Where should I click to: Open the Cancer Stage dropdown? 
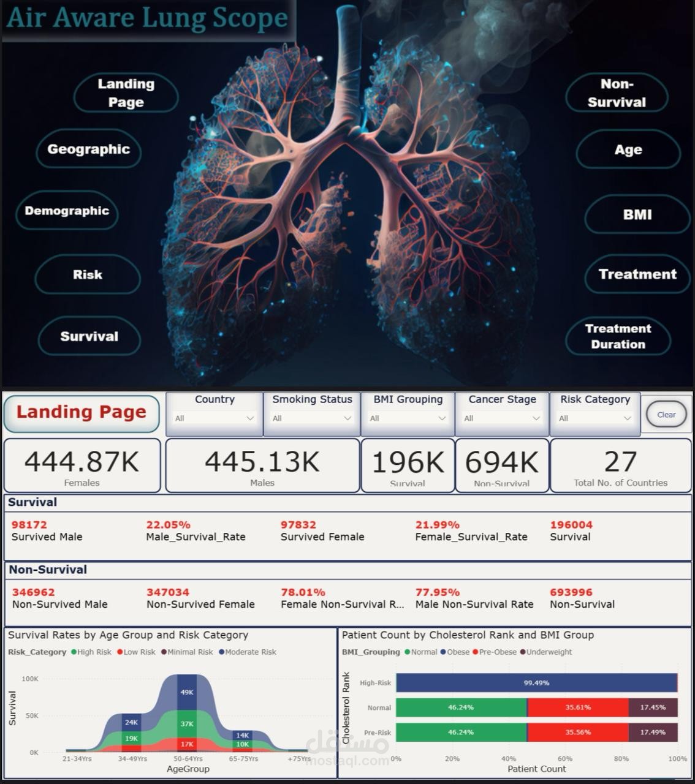(x=502, y=418)
